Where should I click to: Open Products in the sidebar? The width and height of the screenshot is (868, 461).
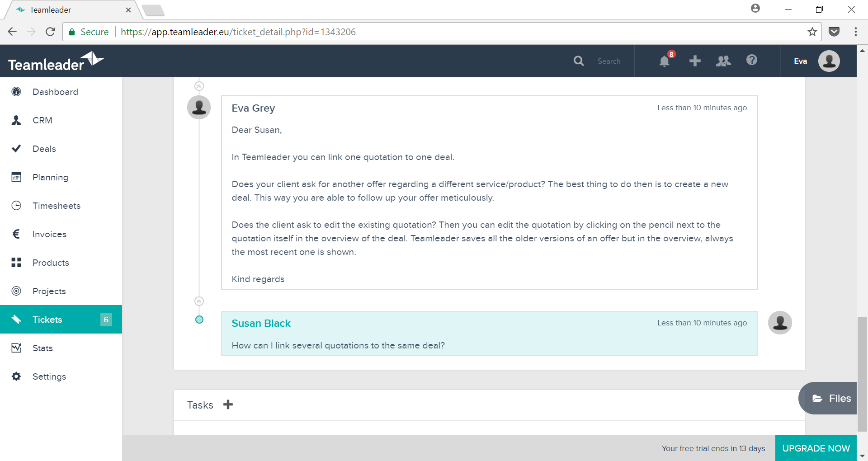[x=61, y=263]
